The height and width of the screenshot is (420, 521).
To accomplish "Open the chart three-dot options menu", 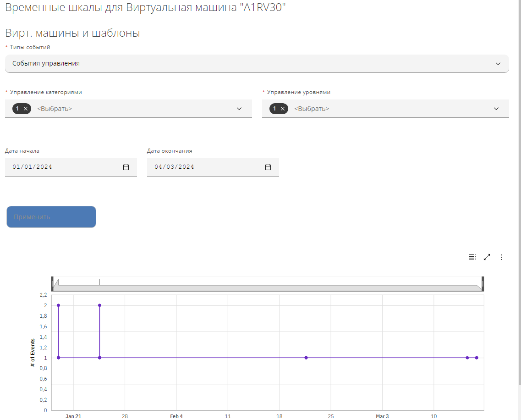I will click(502, 257).
